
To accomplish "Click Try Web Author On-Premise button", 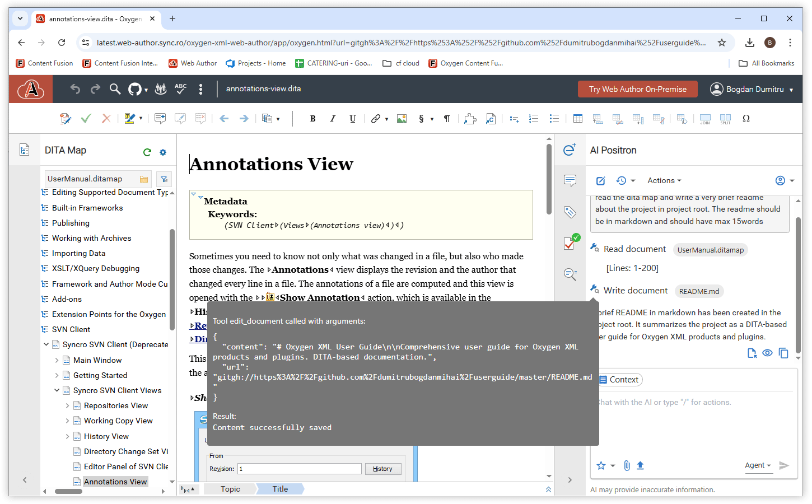I will 637,89.
